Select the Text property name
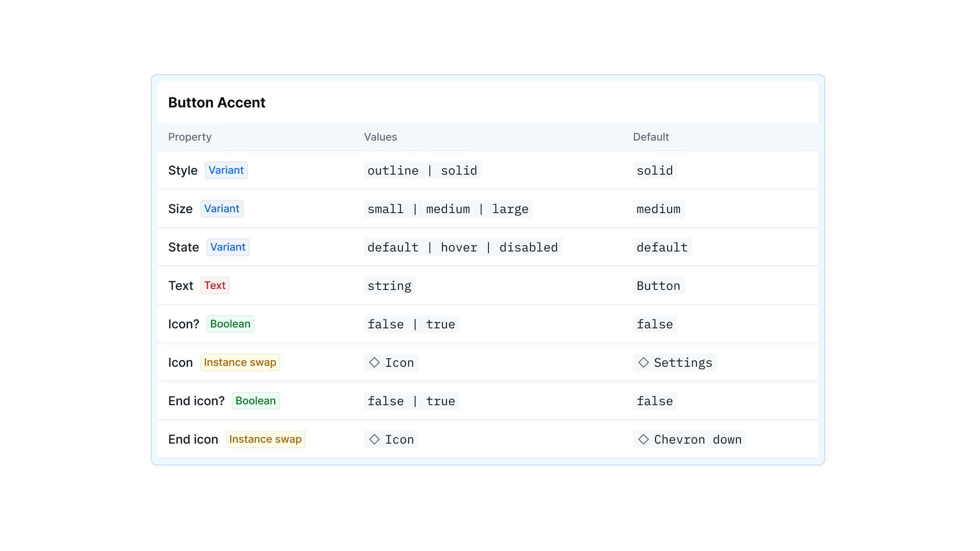980x551 pixels. click(x=180, y=286)
